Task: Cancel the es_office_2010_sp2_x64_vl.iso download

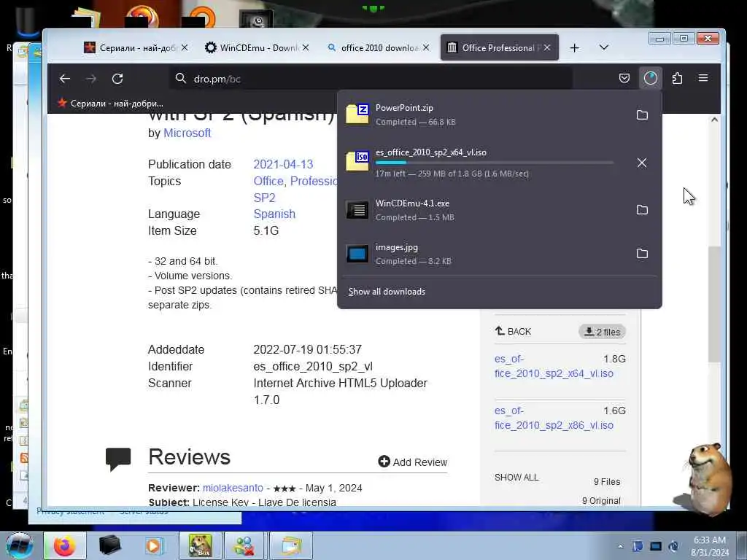Action: coord(642,163)
